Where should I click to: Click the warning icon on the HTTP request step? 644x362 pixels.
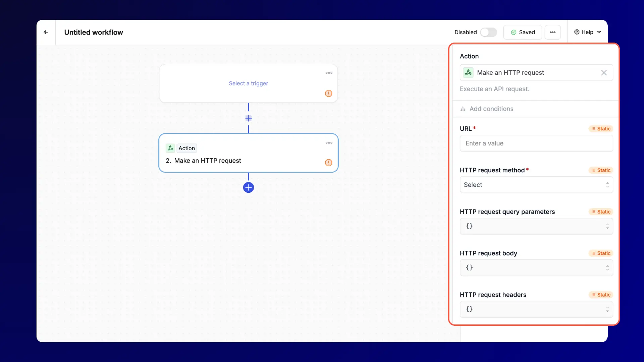click(328, 163)
